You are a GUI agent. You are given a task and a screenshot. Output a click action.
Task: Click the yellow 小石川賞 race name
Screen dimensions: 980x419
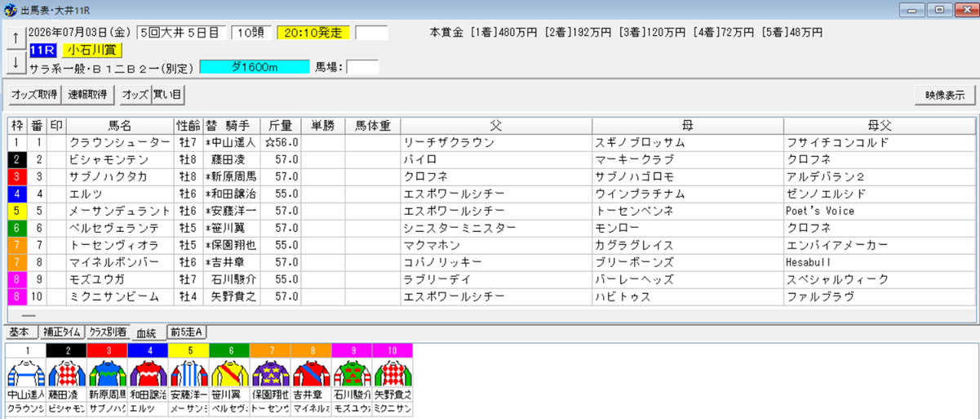92,51
